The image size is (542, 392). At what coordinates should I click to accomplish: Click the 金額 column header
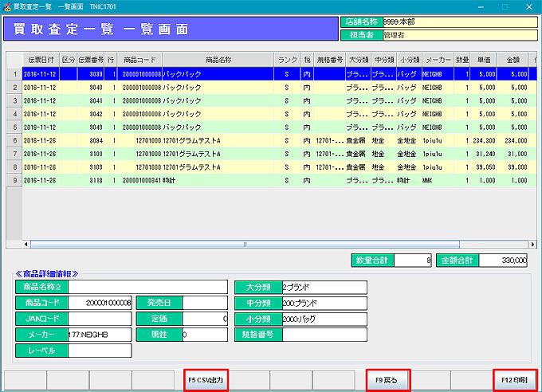coord(513,61)
